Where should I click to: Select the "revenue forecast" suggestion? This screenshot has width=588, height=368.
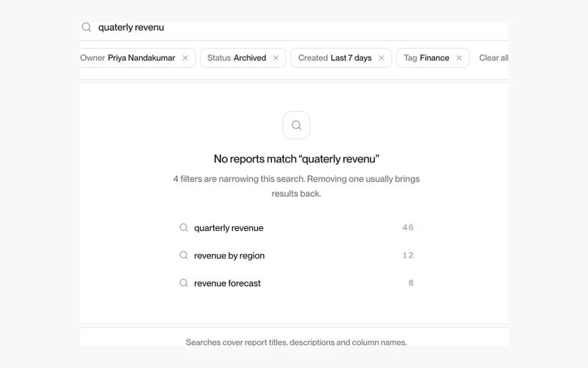[x=296, y=283]
